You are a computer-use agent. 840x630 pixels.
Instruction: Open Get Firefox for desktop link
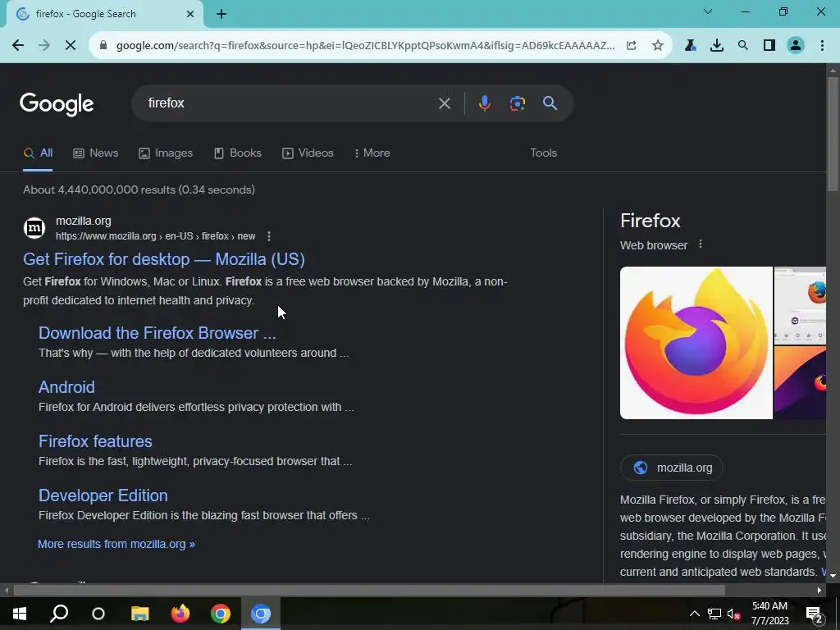164,259
